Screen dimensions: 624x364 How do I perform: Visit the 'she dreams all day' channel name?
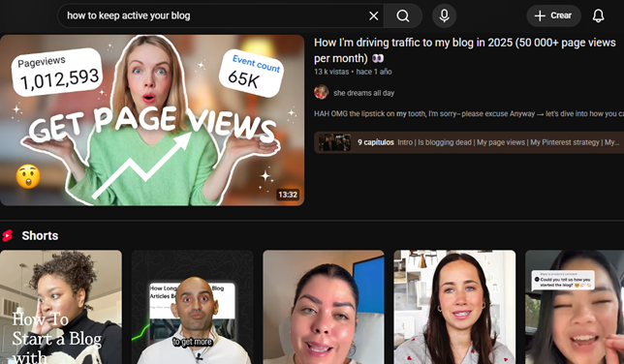(363, 93)
